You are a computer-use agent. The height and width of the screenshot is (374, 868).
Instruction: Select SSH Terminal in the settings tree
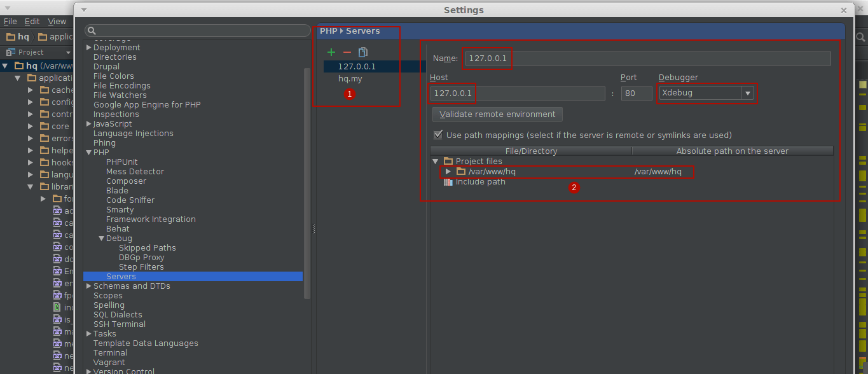(120, 324)
